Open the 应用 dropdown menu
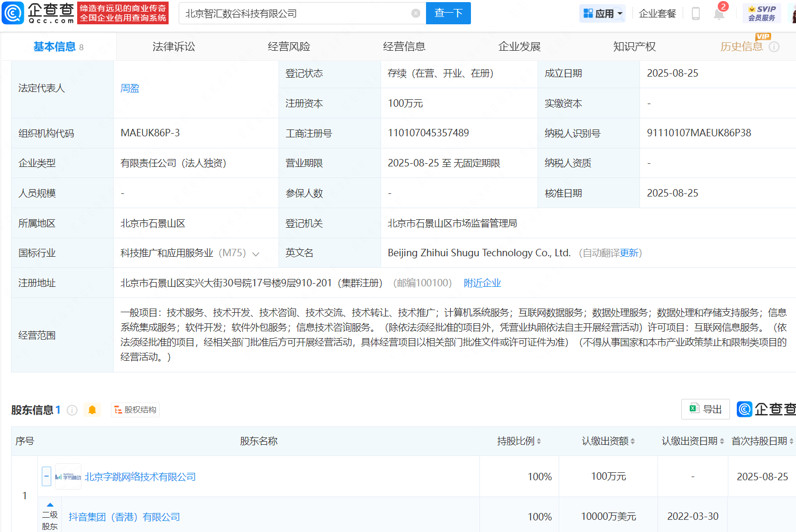796x532 pixels. click(x=603, y=13)
